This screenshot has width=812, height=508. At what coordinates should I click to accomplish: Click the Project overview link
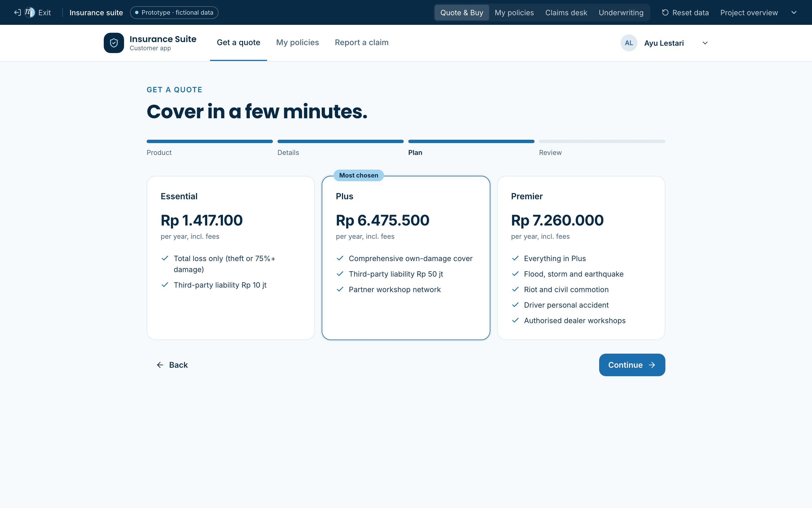749,13
